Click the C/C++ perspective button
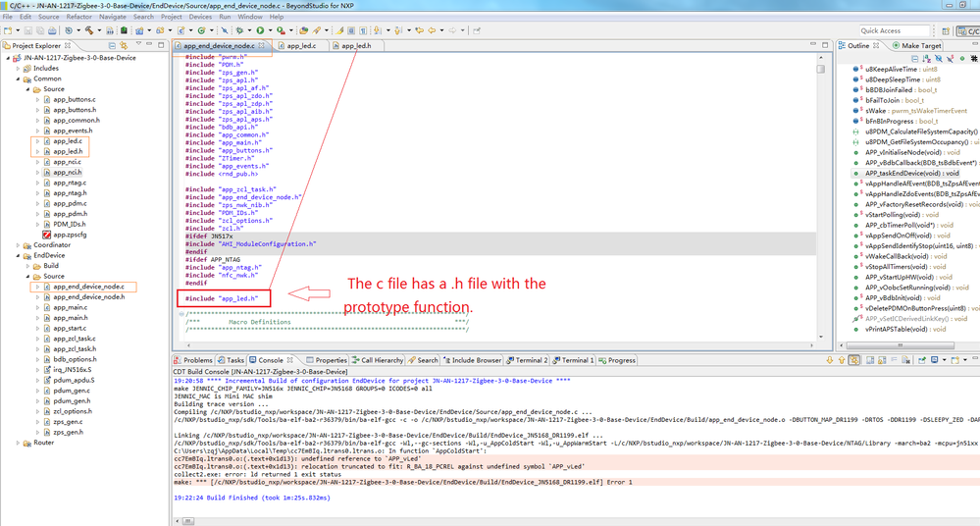 (969, 30)
